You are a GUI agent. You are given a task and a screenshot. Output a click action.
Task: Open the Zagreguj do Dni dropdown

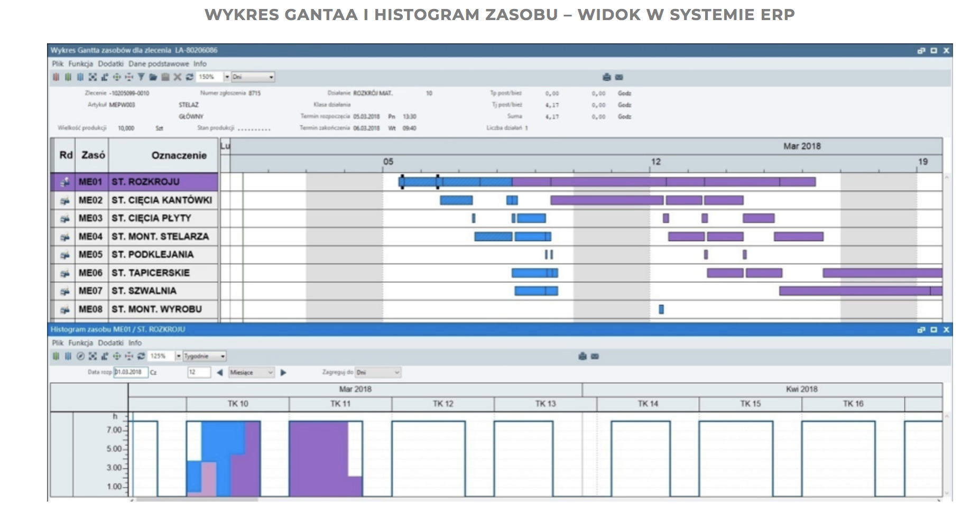(x=378, y=373)
